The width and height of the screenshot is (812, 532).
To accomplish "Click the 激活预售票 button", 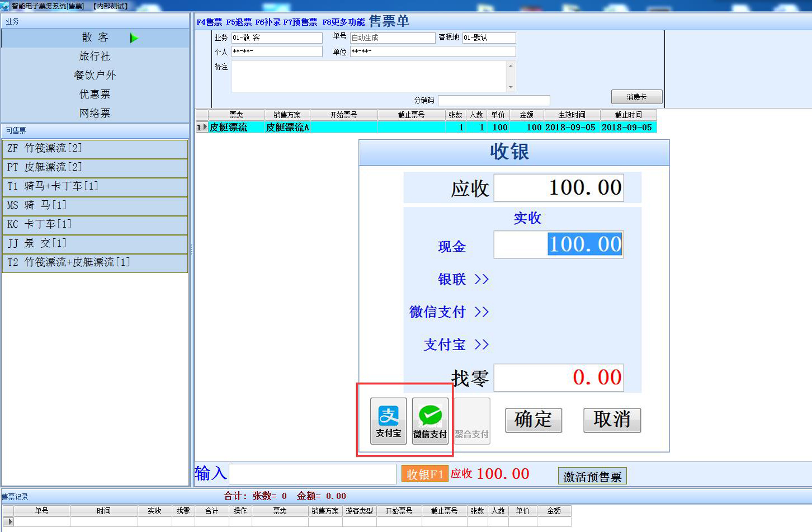I will pos(592,477).
